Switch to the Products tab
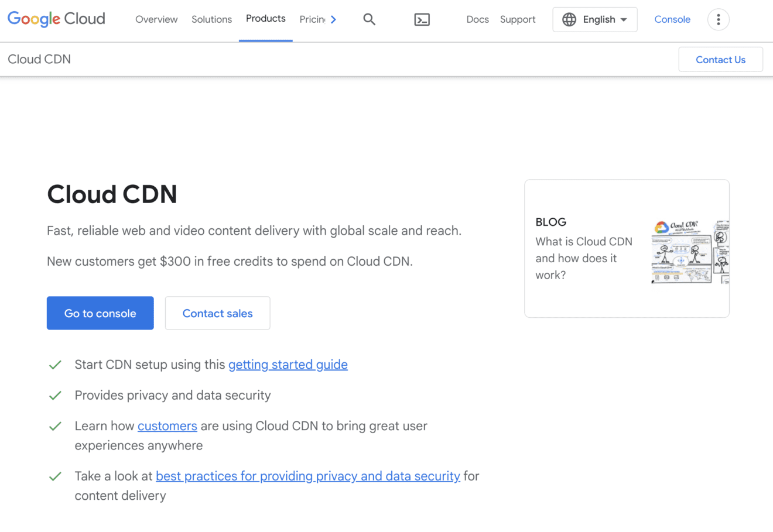The image size is (773, 532). click(x=265, y=18)
